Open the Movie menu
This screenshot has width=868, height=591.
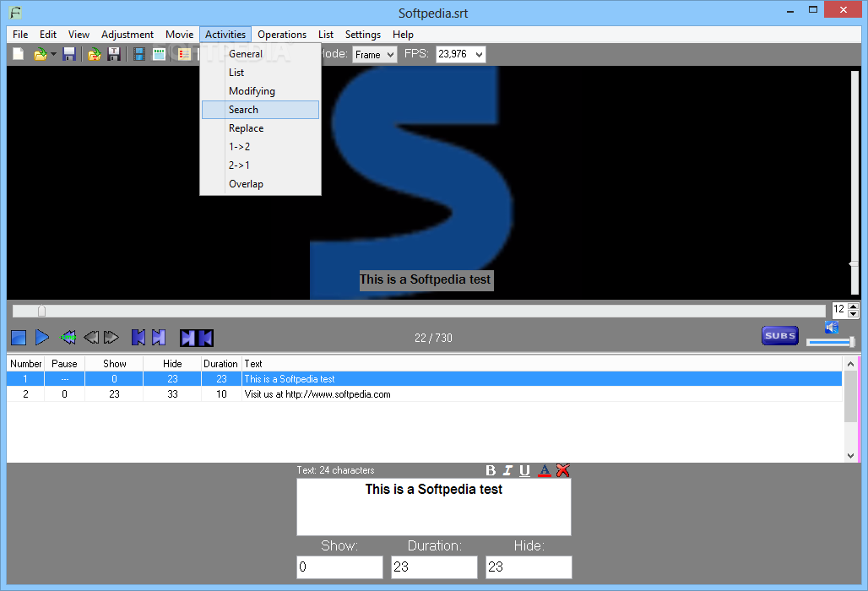coord(179,35)
